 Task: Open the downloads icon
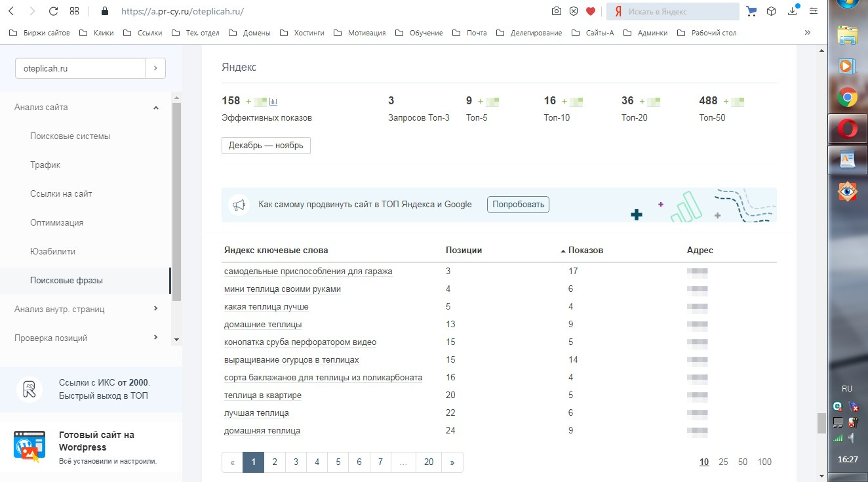793,10
